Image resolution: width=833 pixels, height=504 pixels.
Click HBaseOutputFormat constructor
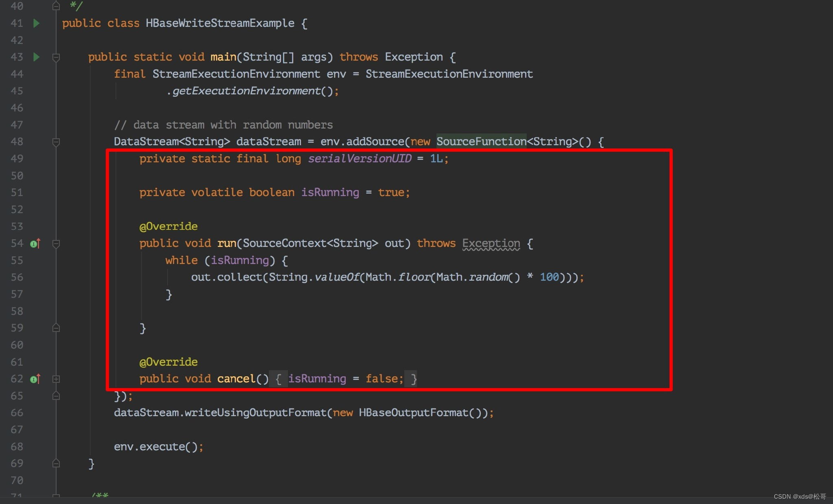[x=414, y=412]
